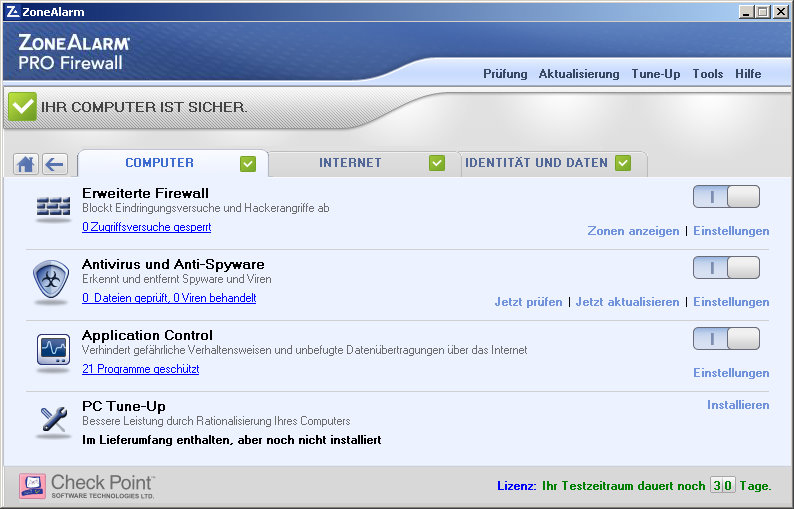
Task: Click the Antivirus und Anti-Spyware heading
Action: pyautogui.click(x=173, y=264)
